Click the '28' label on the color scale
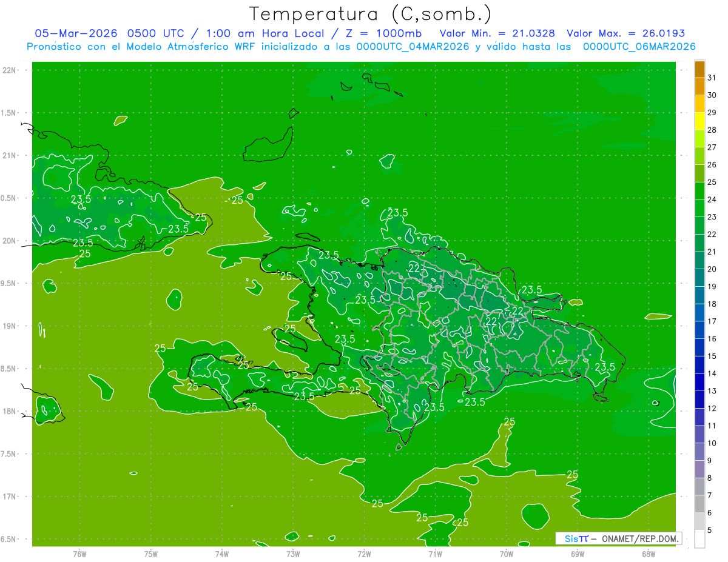The height and width of the screenshot is (562, 728). click(x=712, y=130)
